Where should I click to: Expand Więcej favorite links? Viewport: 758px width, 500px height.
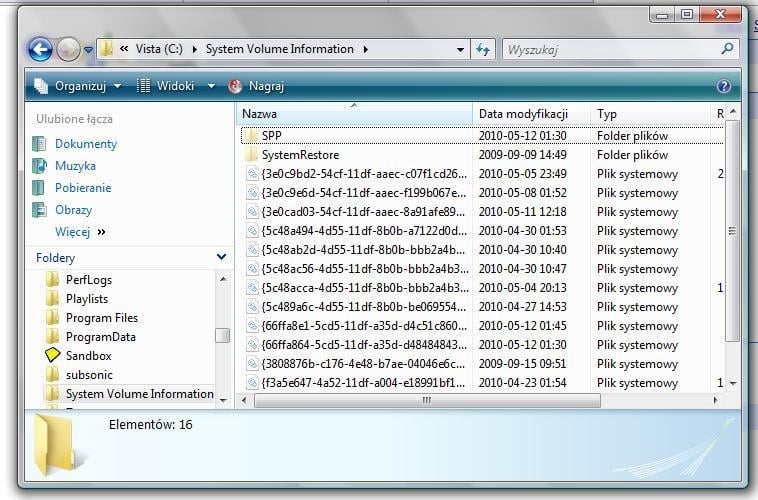point(80,232)
